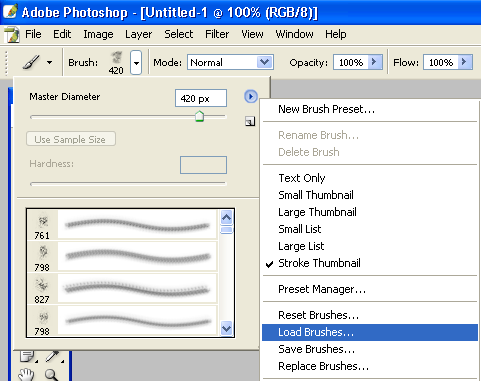Click the Photoshop document icon in menu bar
Image resolution: width=481 pixels, height=381 pixels.
tap(12, 34)
